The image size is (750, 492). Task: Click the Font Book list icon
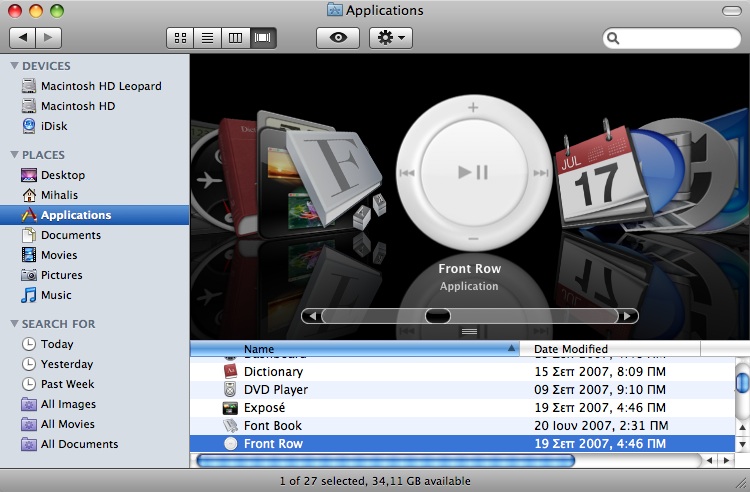click(230, 426)
